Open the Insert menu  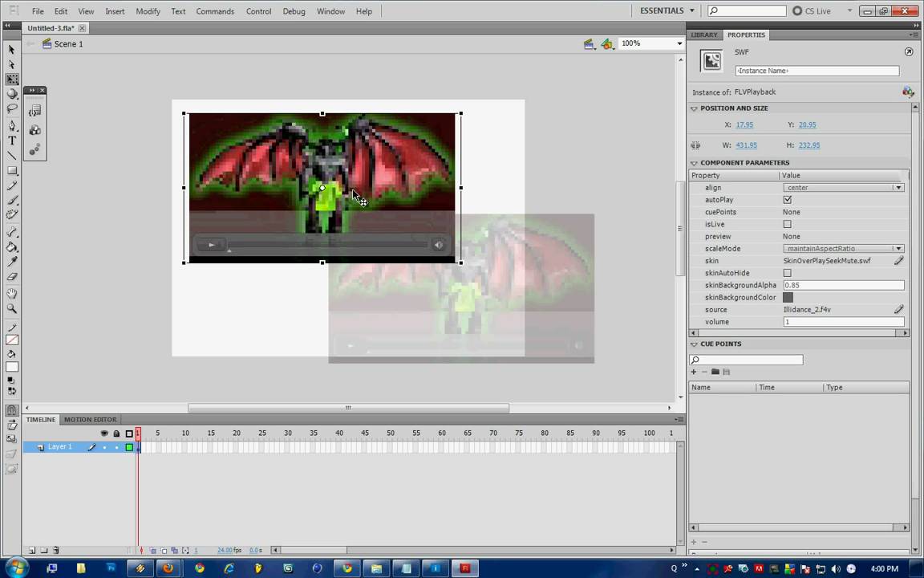(x=115, y=11)
